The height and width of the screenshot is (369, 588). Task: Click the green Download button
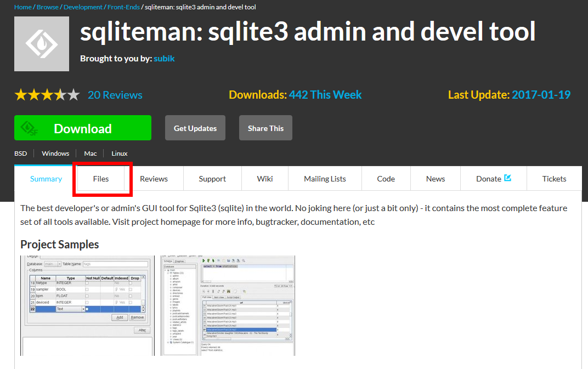[83, 128]
